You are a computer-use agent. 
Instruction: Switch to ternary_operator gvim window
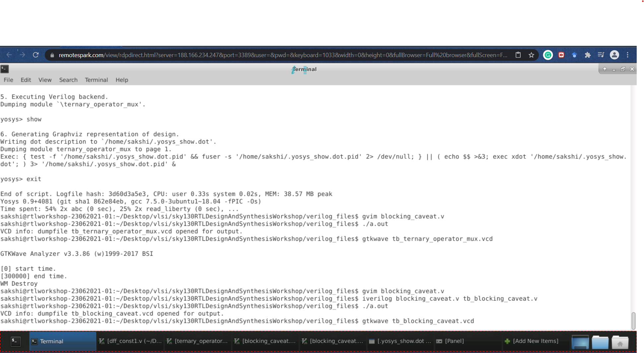(x=197, y=341)
